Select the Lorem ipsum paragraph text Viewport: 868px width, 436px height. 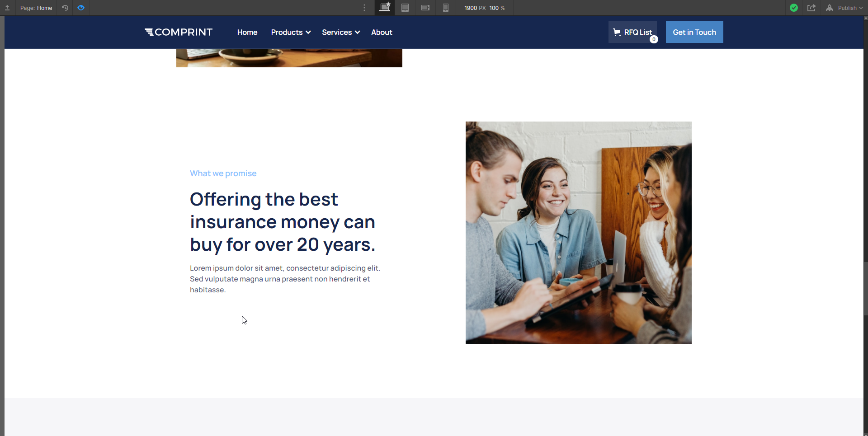[x=285, y=279]
